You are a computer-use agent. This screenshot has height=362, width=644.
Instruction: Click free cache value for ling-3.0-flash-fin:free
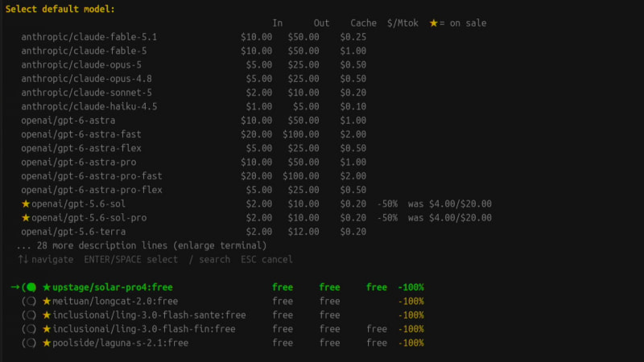point(377,329)
